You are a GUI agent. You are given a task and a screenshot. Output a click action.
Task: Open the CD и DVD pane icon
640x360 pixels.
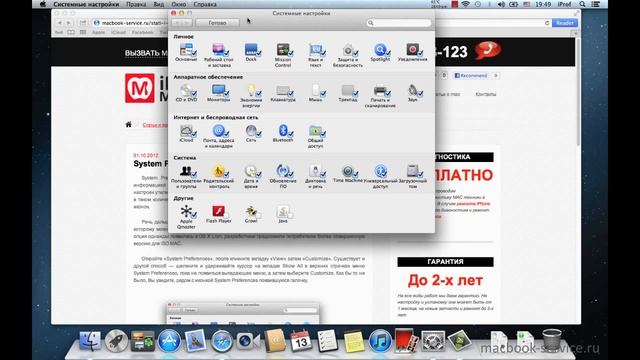(186, 90)
